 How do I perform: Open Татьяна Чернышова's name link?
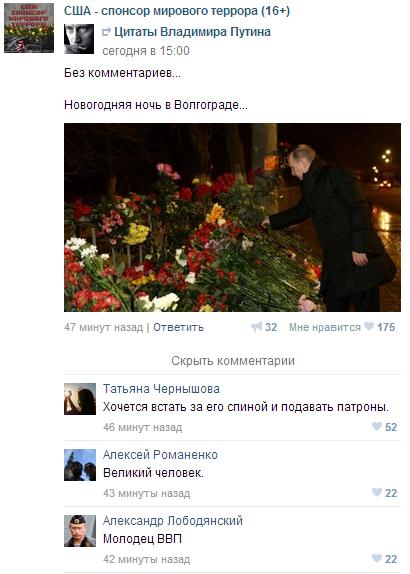tap(161, 389)
